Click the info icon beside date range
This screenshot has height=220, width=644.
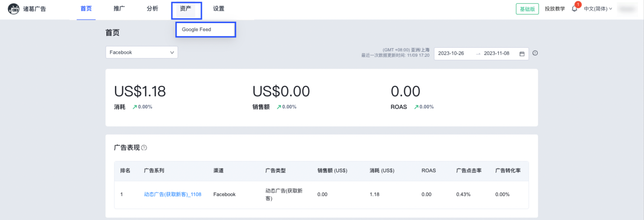tap(535, 53)
